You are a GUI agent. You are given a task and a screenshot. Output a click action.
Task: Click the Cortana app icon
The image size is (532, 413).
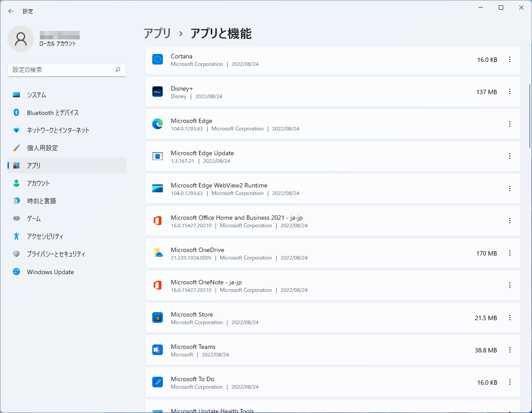coord(158,59)
